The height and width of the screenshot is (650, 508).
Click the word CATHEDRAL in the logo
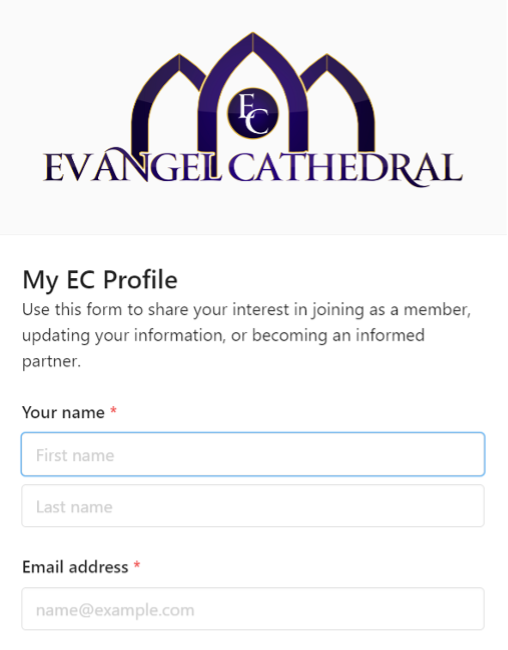click(345, 168)
